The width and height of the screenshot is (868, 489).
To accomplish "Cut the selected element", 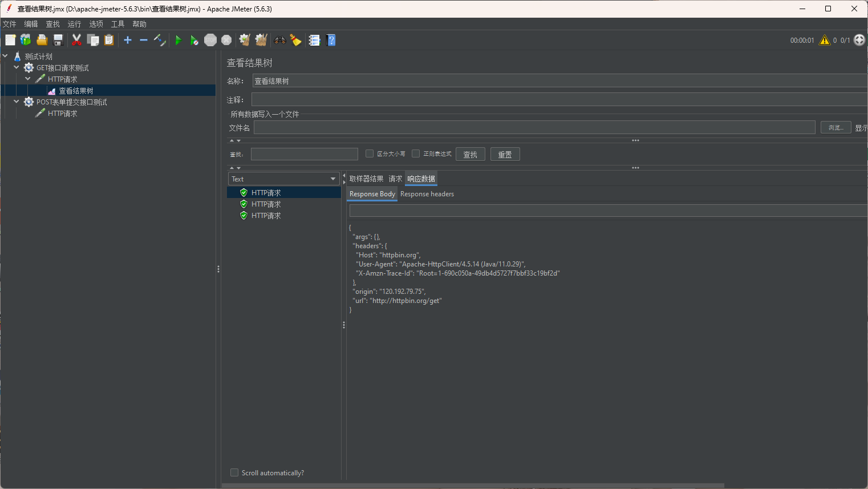I will click(76, 40).
